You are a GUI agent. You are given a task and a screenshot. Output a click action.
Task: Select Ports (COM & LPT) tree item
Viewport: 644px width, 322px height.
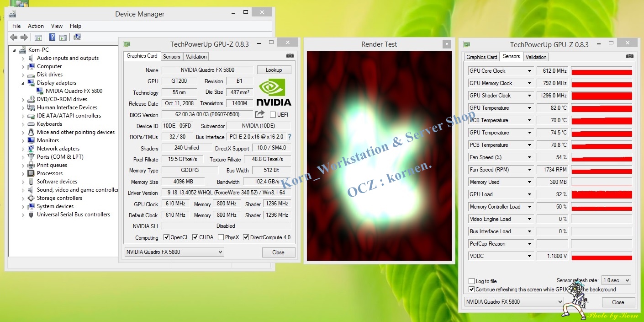[60, 157]
